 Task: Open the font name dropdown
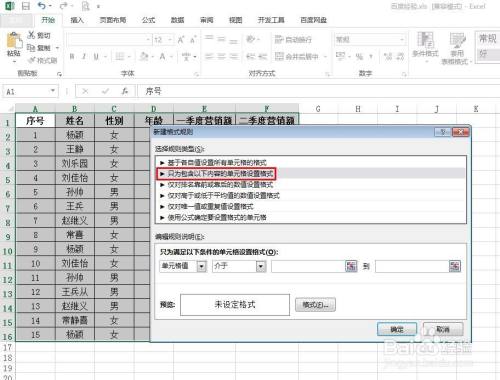148,40
